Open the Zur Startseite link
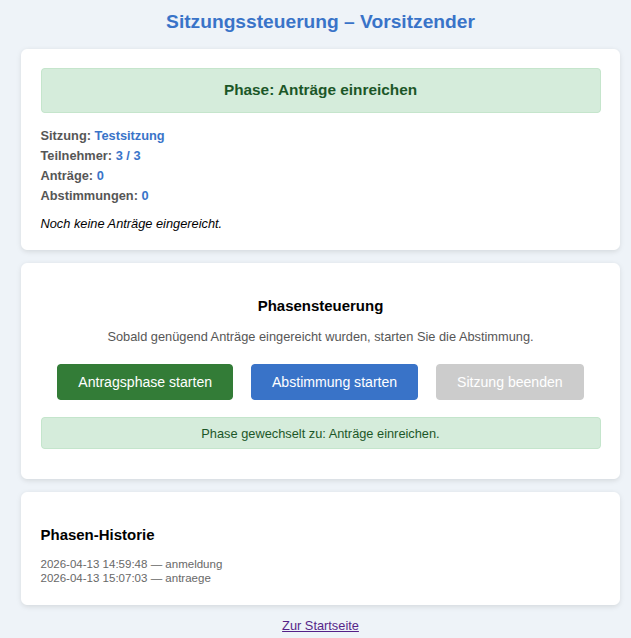 tap(320, 626)
